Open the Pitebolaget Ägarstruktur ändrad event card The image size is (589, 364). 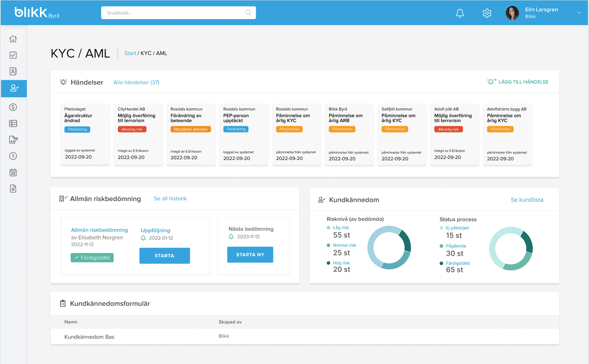(85, 134)
